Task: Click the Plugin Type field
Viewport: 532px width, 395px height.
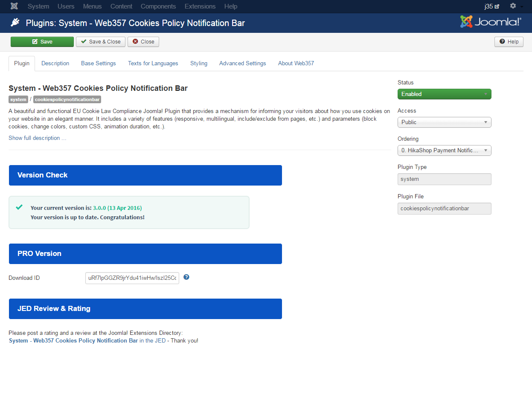Action: point(445,179)
